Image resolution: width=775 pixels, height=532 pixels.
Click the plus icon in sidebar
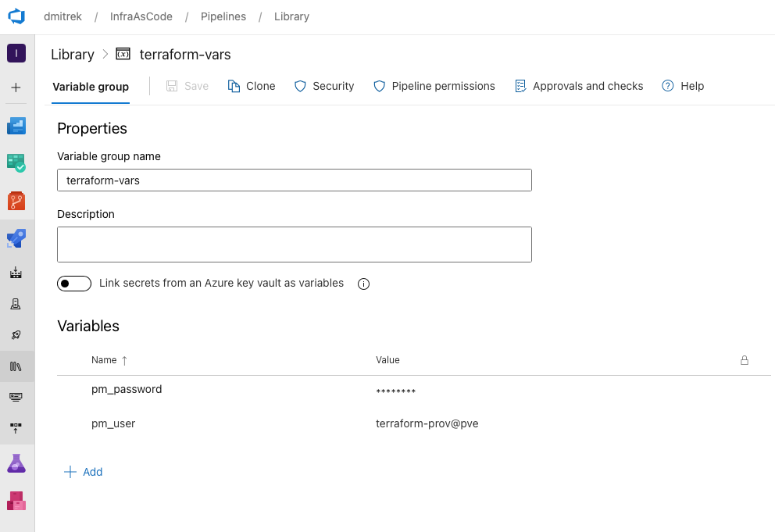[x=16, y=87]
